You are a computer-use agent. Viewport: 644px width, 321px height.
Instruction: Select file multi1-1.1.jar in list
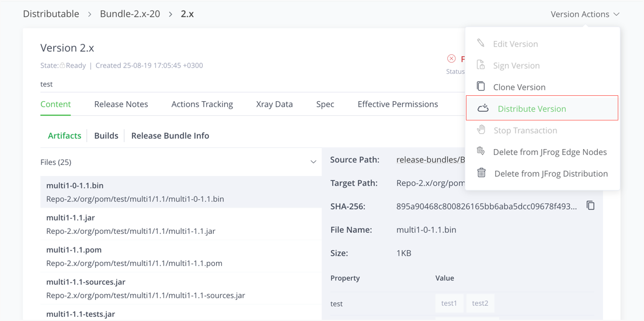pyautogui.click(x=181, y=224)
